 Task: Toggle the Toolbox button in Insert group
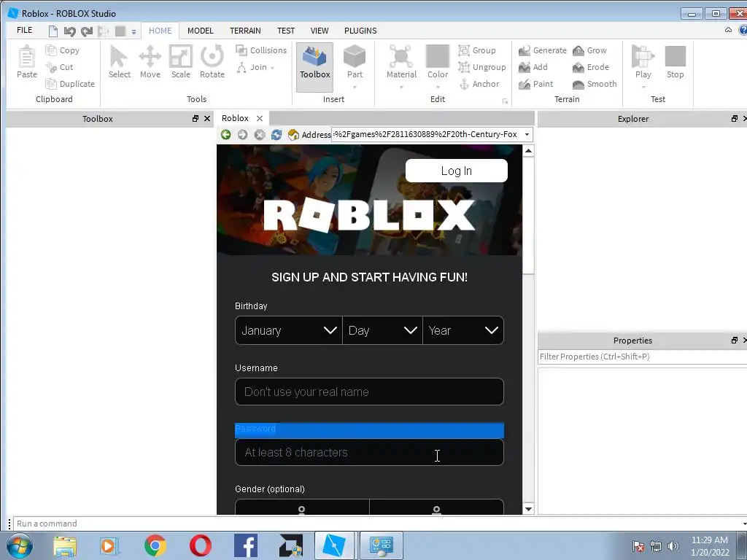(314, 66)
